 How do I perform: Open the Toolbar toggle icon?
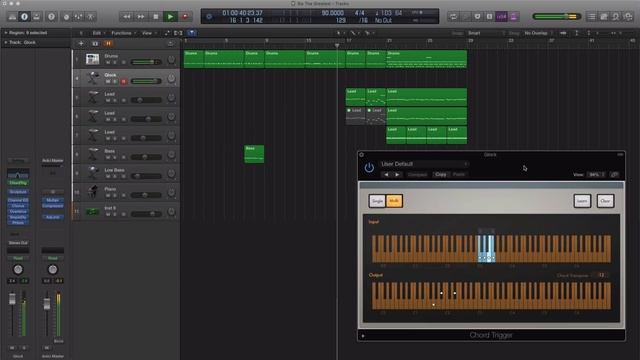pyautogui.click(x=36, y=17)
